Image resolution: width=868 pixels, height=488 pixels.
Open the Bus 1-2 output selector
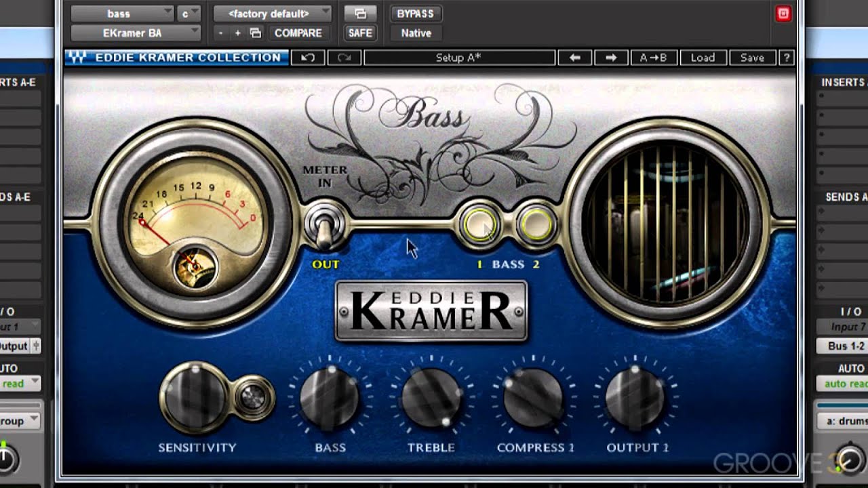click(x=842, y=346)
